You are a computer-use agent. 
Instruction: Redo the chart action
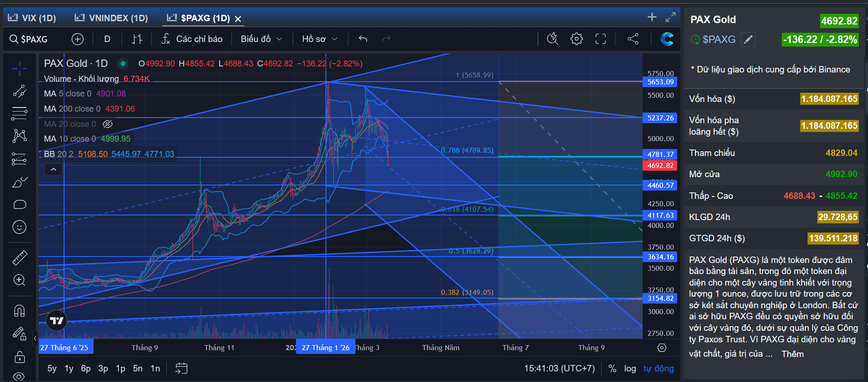click(386, 39)
